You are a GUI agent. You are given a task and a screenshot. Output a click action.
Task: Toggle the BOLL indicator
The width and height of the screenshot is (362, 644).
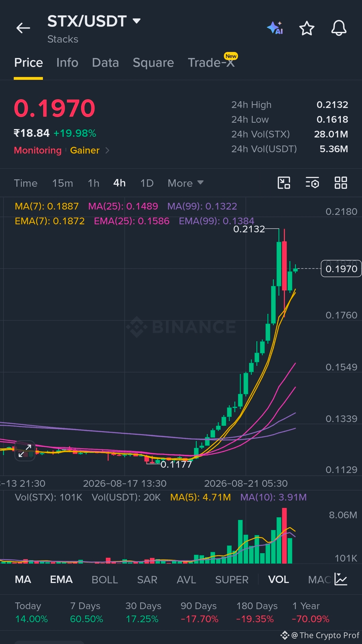(105, 579)
